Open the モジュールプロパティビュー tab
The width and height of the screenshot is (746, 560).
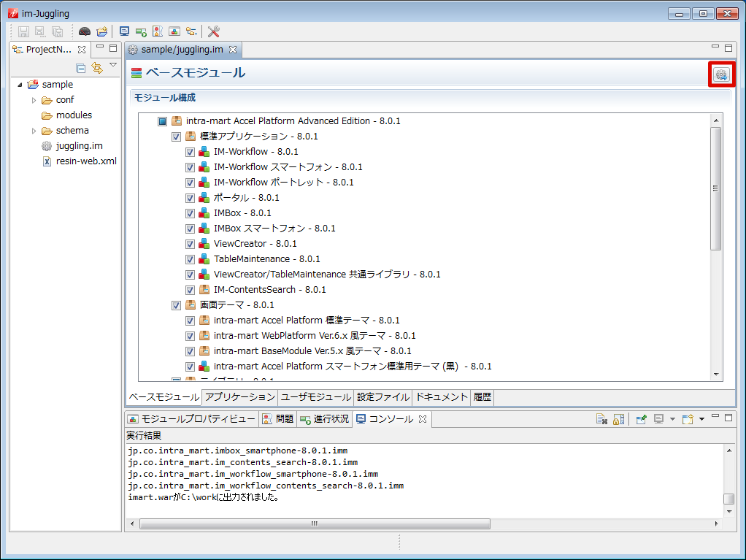[x=193, y=419]
